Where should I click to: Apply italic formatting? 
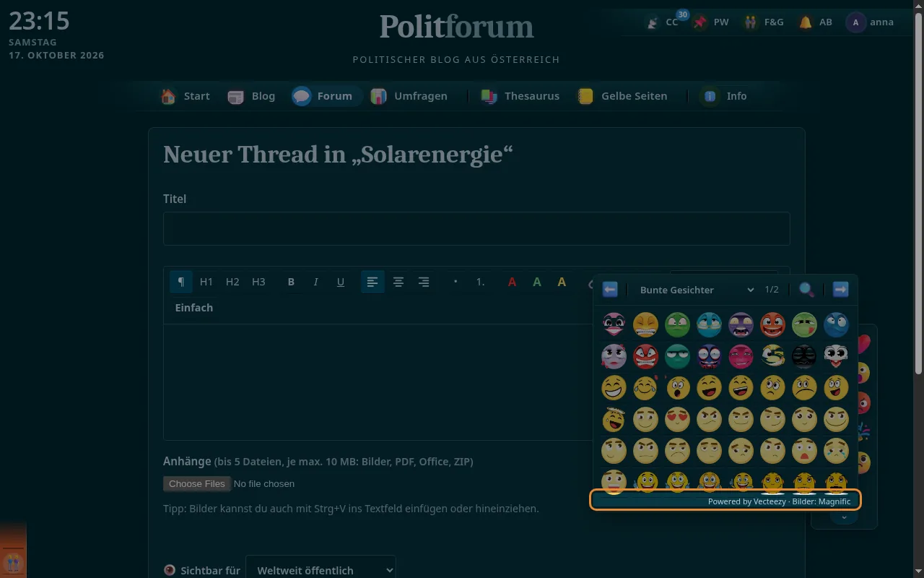(x=315, y=282)
